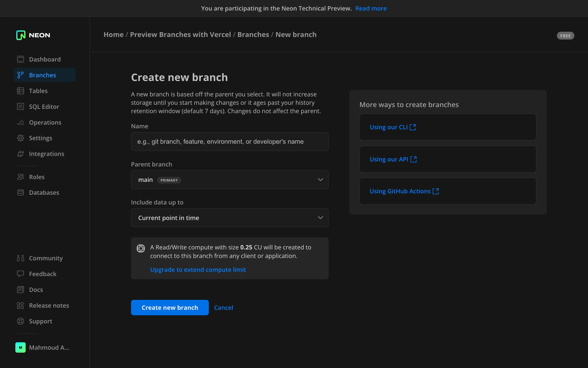
Task: Open Parent branch selector showing main
Action: pyautogui.click(x=230, y=180)
